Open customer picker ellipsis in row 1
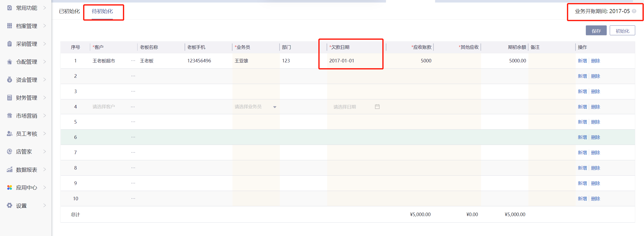This screenshot has height=236, width=644. coord(133,61)
